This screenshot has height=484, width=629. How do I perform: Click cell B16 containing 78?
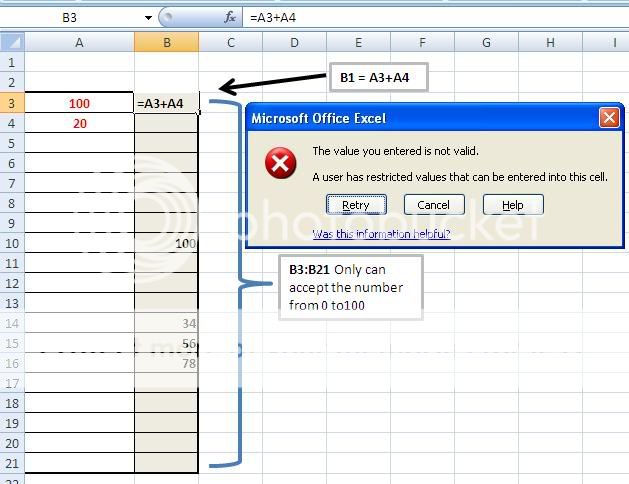166,363
